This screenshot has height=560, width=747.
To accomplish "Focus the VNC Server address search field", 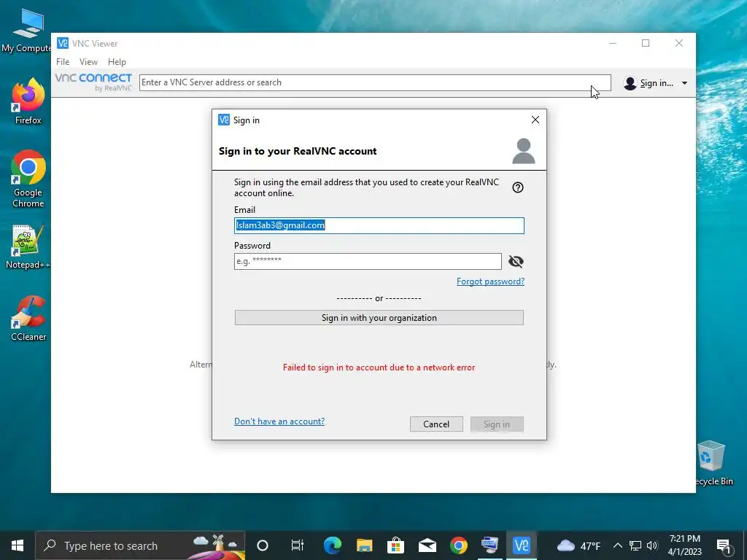I will tap(375, 82).
